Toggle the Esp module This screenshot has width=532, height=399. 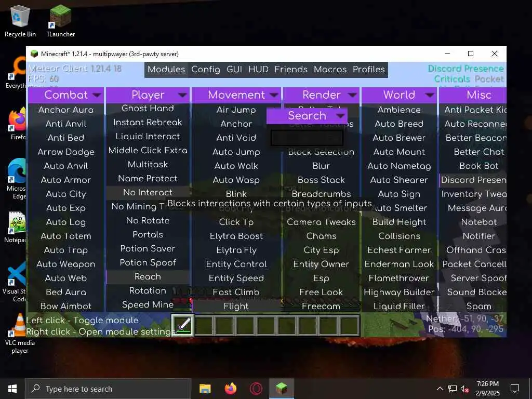(x=321, y=278)
